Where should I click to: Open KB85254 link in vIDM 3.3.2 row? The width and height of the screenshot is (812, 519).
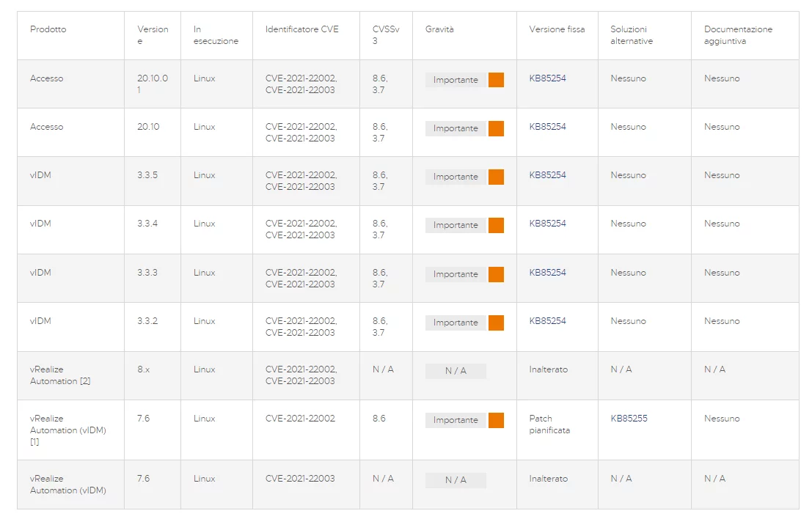click(547, 321)
